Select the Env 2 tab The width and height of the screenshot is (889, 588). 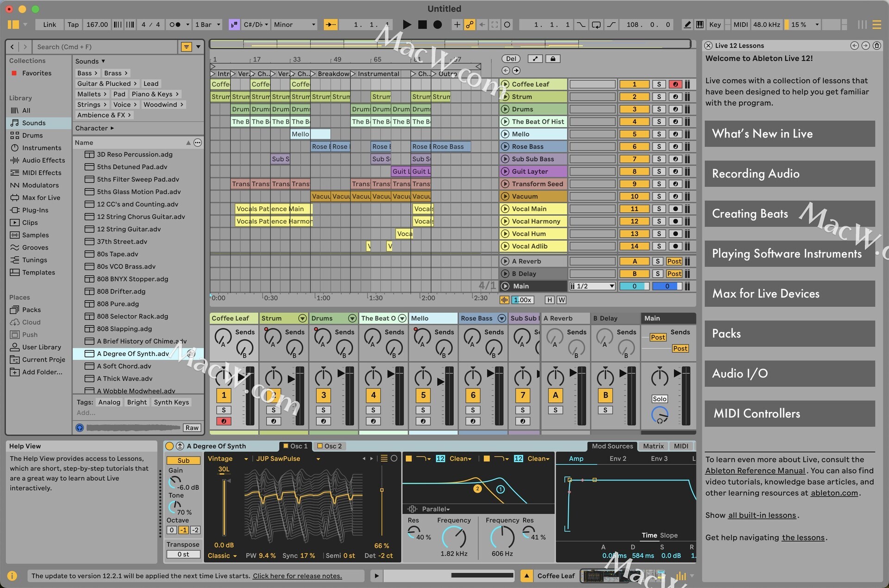618,458
